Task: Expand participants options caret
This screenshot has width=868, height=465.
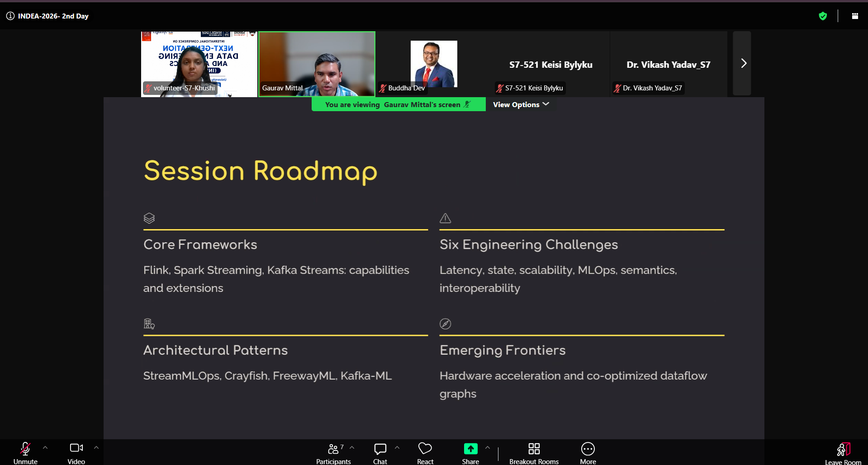Action: coord(352,447)
